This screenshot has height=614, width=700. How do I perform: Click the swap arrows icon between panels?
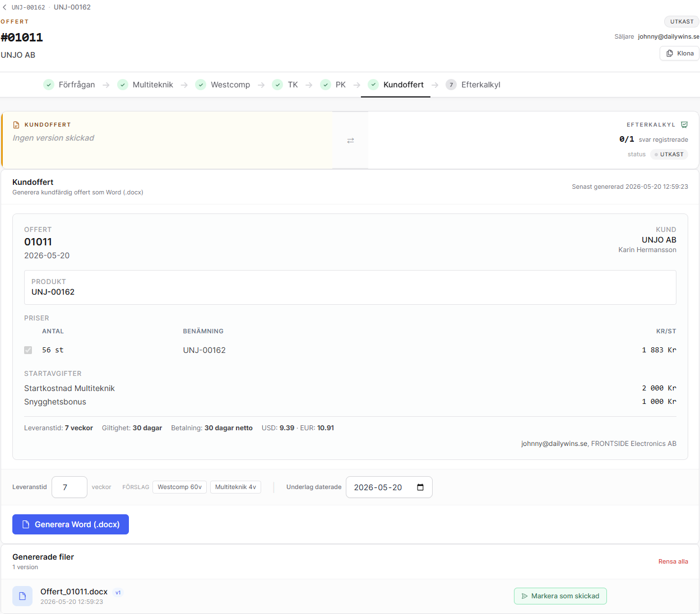coord(350,141)
